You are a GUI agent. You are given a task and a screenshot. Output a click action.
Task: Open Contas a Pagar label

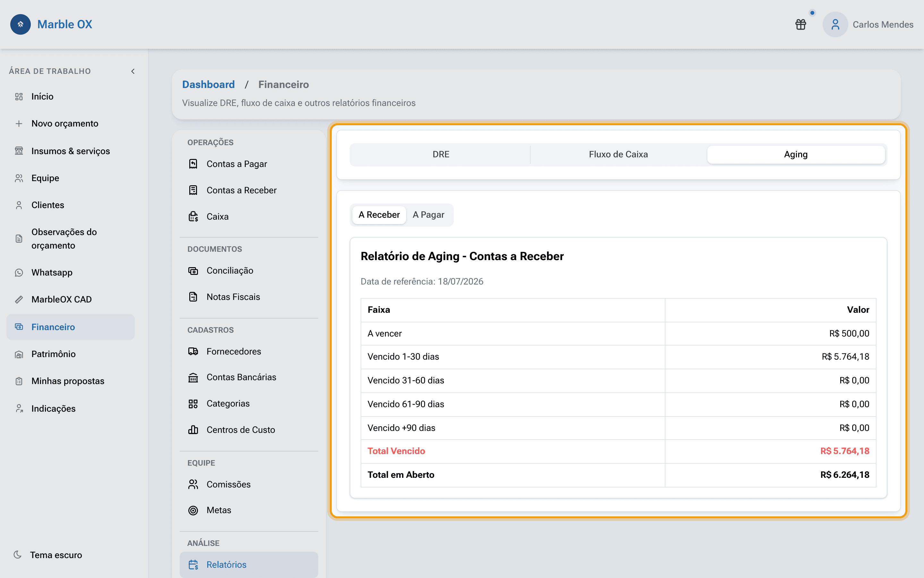(237, 164)
